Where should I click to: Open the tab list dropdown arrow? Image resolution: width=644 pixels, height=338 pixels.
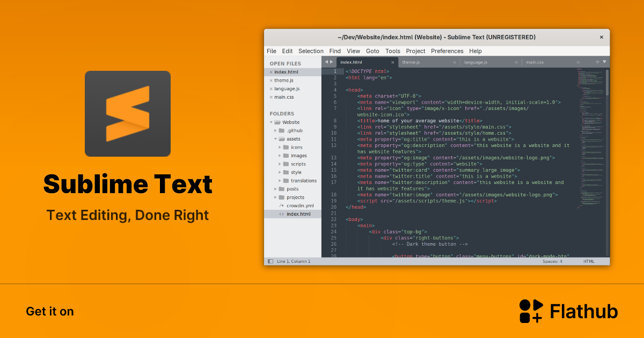coord(604,62)
